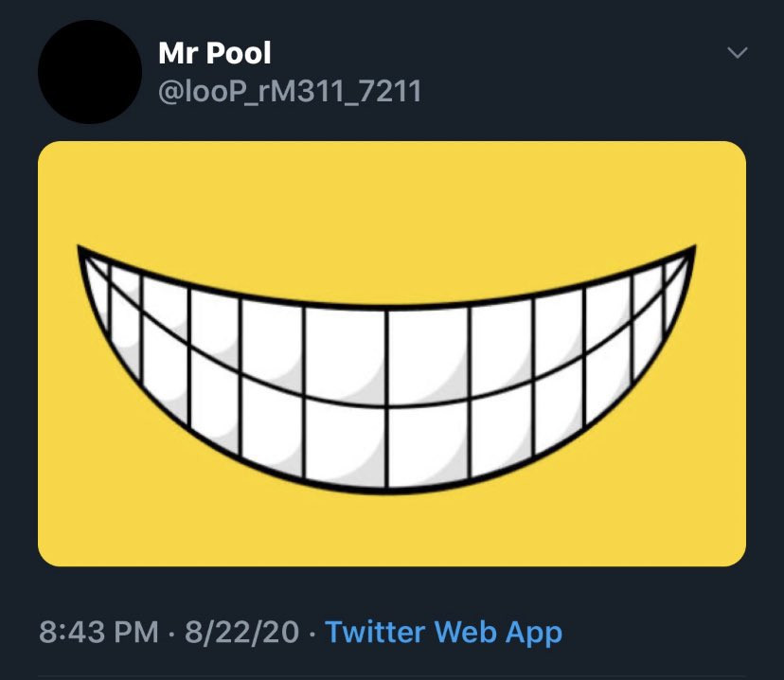This screenshot has height=680, width=784.
Task: Click the word "Twitter" in the source label
Action: tap(375, 632)
